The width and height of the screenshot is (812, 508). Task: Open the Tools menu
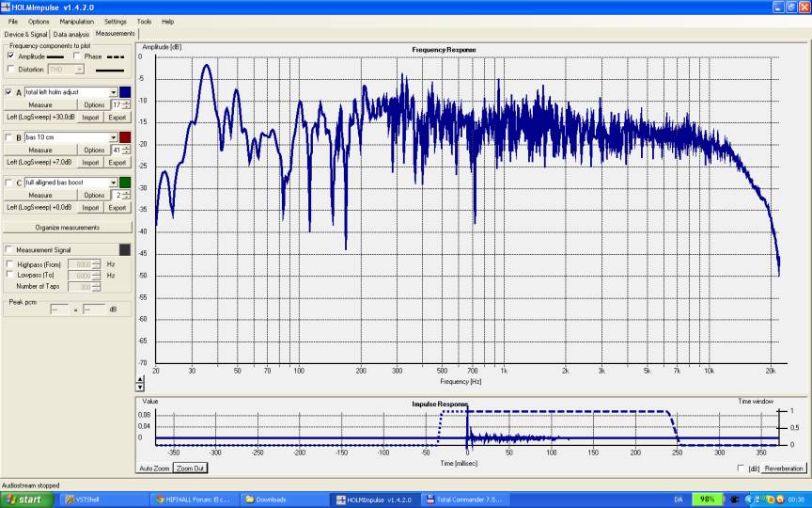click(x=144, y=22)
